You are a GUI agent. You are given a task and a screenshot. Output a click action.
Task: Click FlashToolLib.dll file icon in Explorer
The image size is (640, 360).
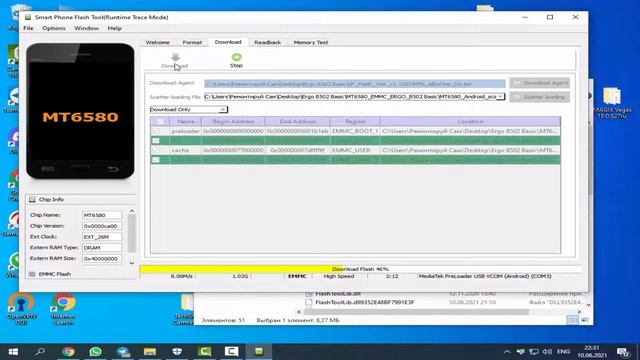(x=309, y=293)
